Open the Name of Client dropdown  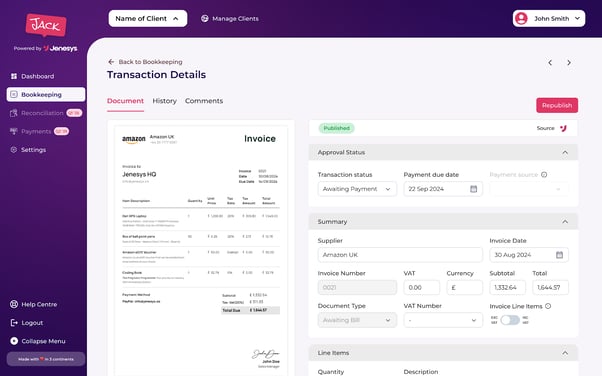(x=148, y=18)
